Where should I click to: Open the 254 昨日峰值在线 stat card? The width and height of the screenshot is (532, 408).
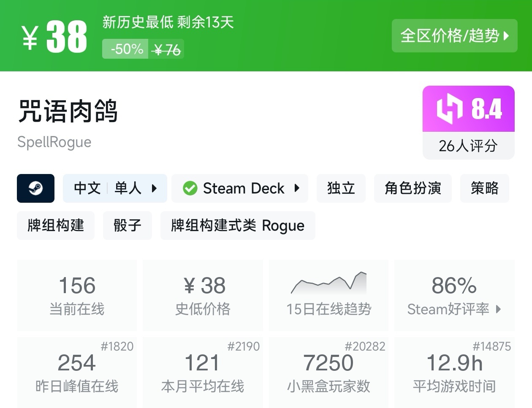point(77,373)
